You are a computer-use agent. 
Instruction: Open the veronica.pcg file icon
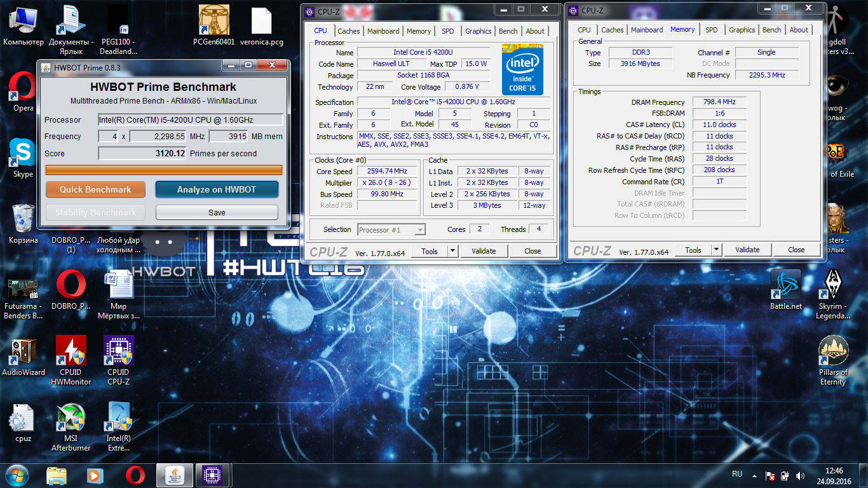click(x=261, y=27)
